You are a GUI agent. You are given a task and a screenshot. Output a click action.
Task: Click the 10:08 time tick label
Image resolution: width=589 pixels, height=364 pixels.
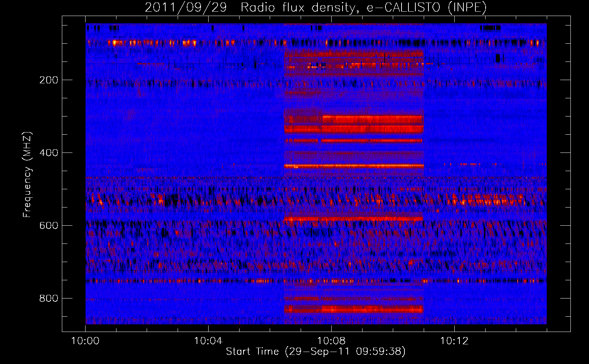pyautogui.click(x=331, y=341)
